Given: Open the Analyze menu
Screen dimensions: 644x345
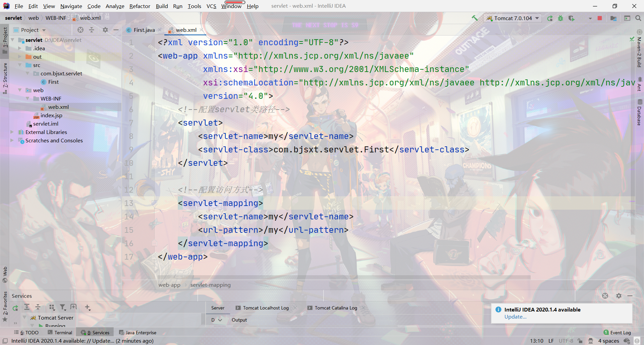Looking at the screenshot, I should (x=115, y=6).
